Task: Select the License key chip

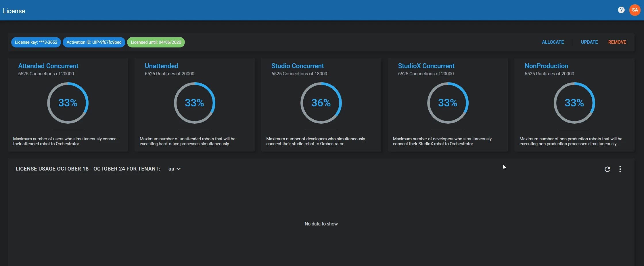Action: click(36, 42)
